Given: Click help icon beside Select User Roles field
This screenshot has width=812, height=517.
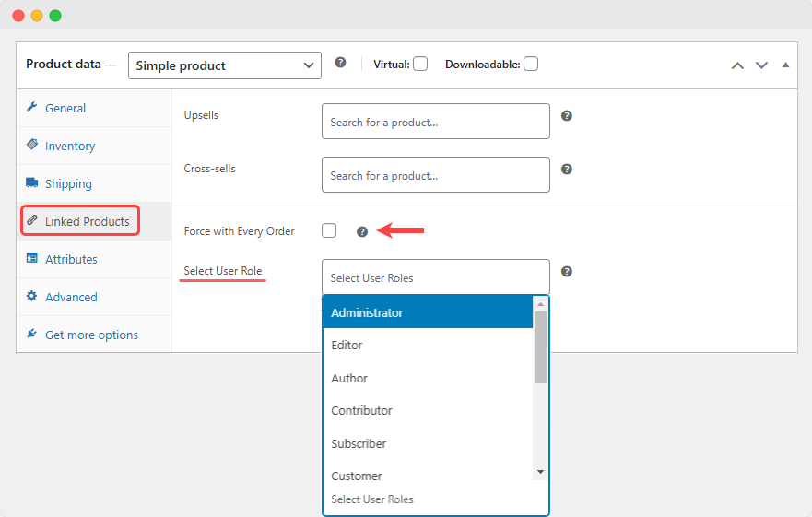Looking at the screenshot, I should click(567, 272).
